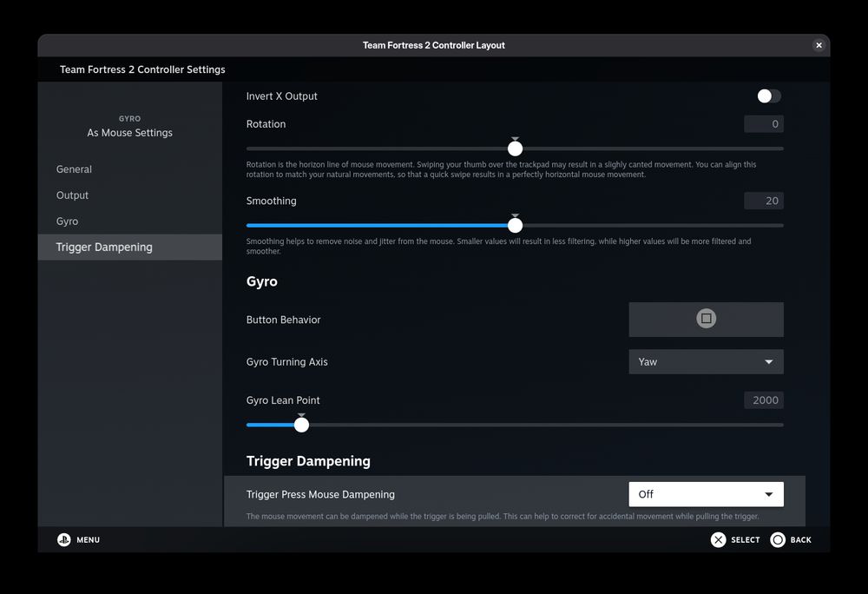Open the Gyro Turning Axis dropdown
The image size is (868, 594).
pyautogui.click(x=706, y=361)
